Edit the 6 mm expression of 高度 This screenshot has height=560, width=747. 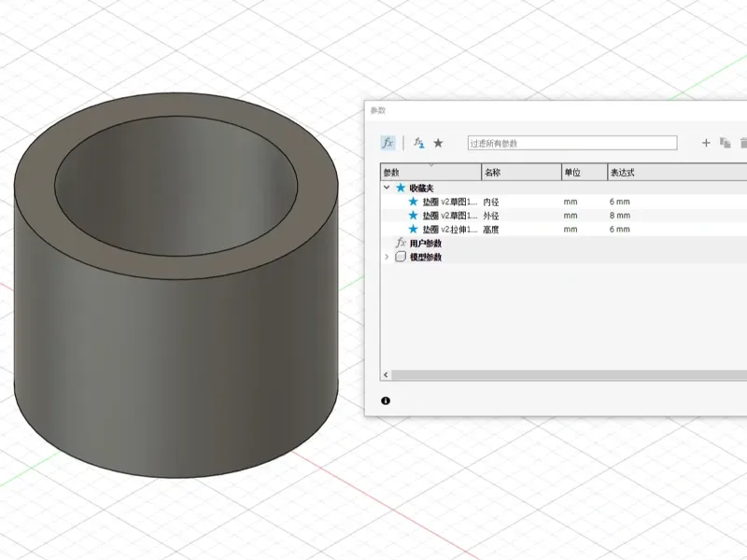click(619, 230)
